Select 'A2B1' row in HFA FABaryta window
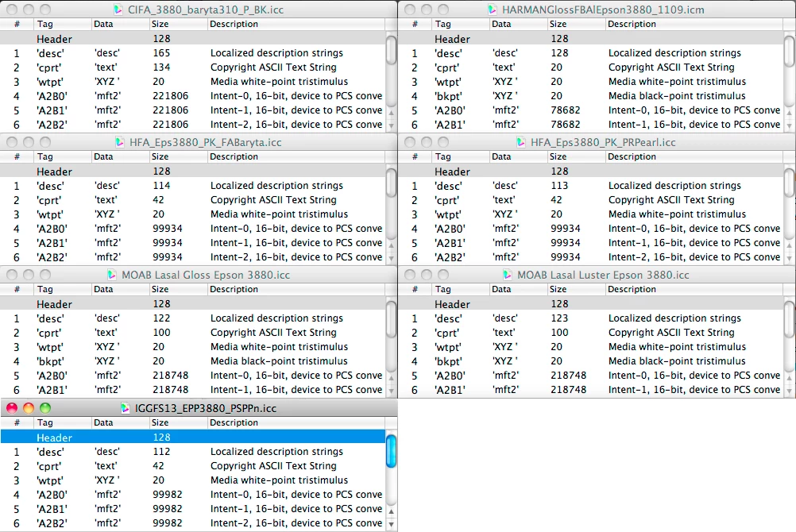 click(x=193, y=243)
